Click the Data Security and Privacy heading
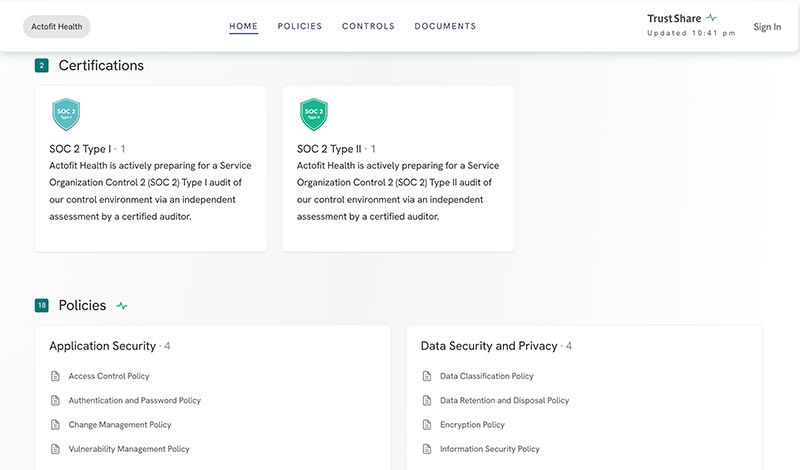Screen dimensions: 800x470 [x=489, y=346]
